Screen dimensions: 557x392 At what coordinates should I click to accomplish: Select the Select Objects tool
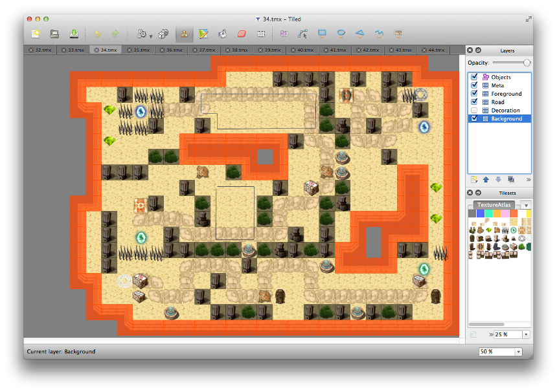click(284, 34)
